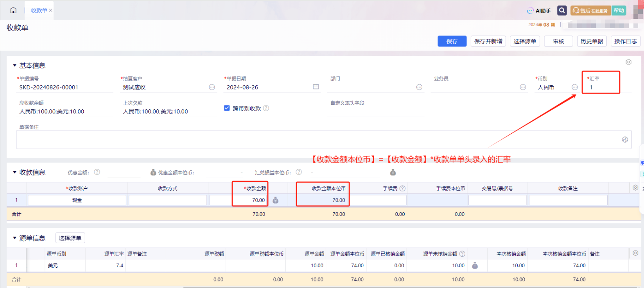Edit the 单据编号 field

[x=65, y=88]
